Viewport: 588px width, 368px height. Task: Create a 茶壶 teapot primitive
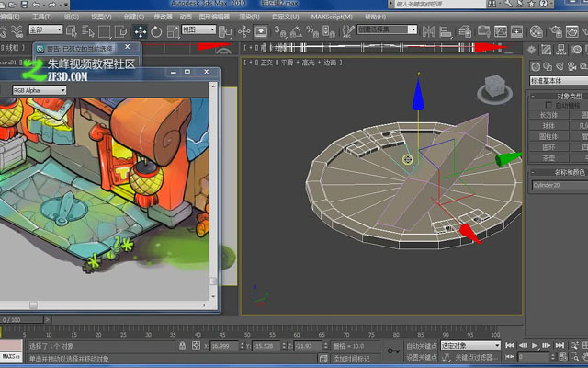pyautogui.click(x=548, y=157)
